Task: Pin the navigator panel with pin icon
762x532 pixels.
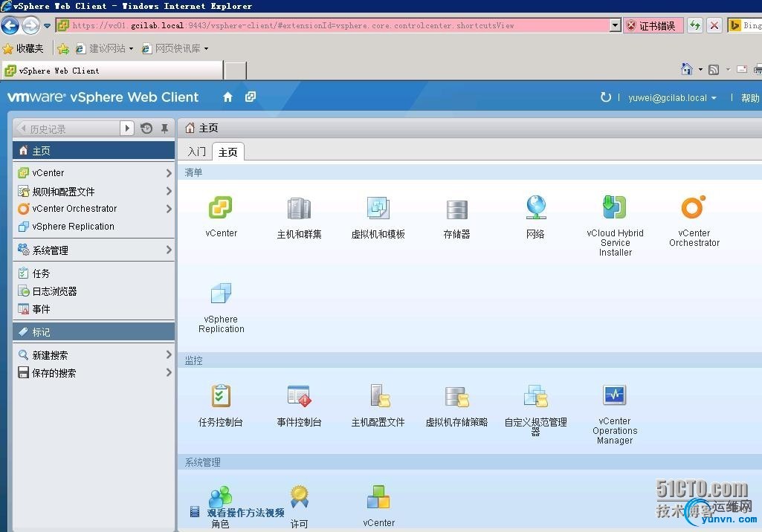Action: pyautogui.click(x=165, y=129)
